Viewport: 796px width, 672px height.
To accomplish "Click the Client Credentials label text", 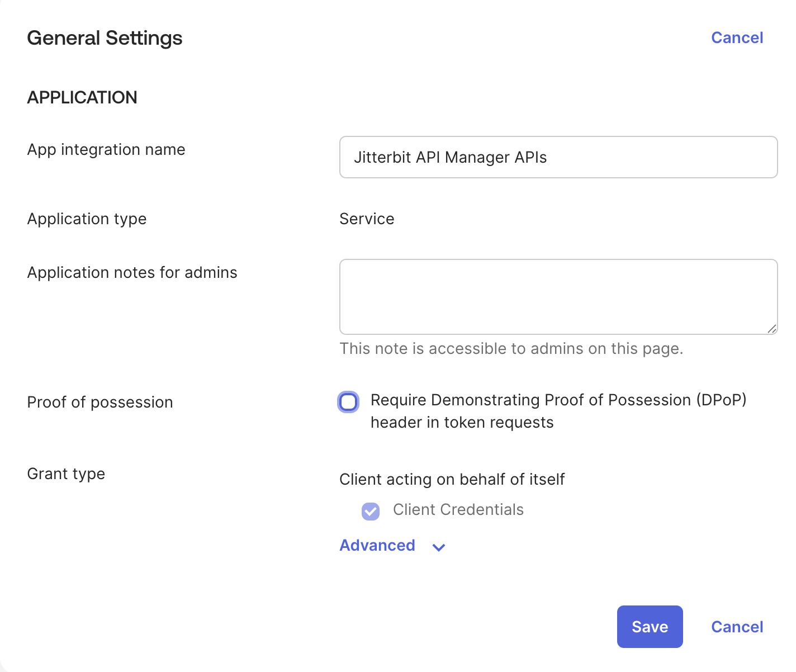I will pyautogui.click(x=458, y=510).
